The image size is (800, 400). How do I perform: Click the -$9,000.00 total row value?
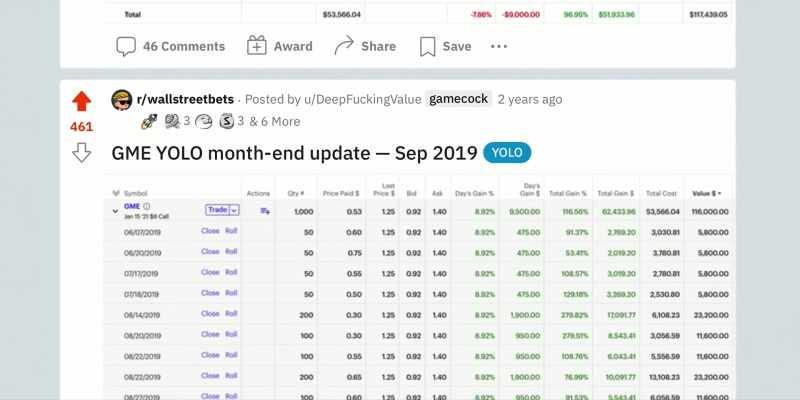tap(521, 15)
